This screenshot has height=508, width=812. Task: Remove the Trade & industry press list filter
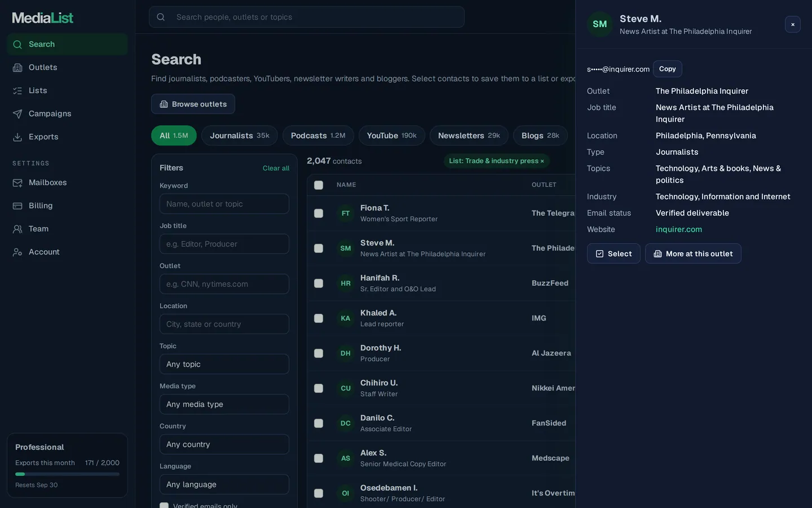click(542, 161)
